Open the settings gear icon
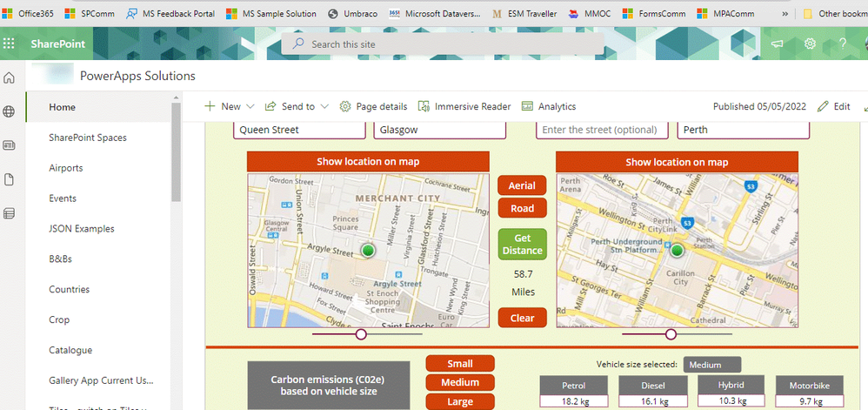 pyautogui.click(x=810, y=44)
